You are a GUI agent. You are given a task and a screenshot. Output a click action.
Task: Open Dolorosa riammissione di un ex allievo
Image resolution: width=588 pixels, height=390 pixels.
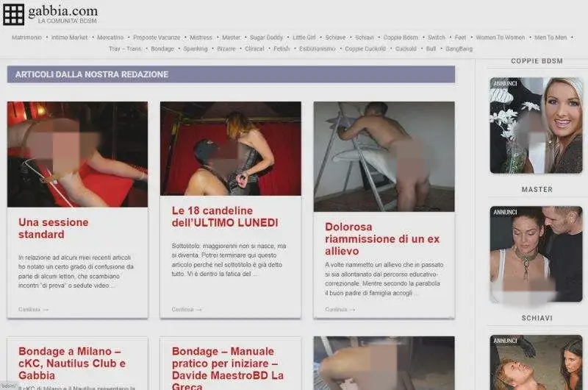coord(382,239)
